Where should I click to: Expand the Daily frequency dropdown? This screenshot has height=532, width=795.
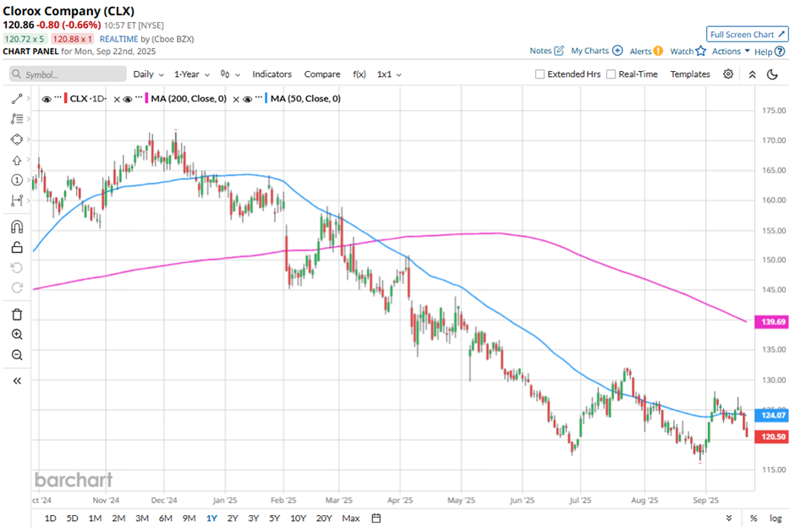click(148, 74)
